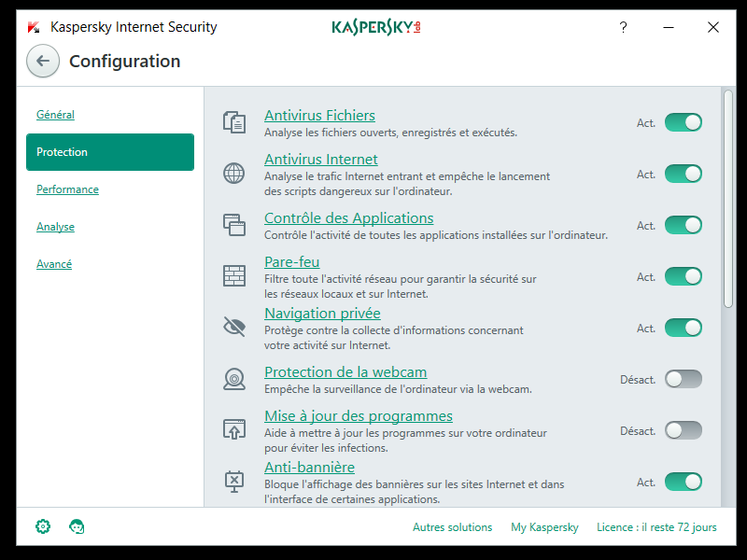Open Mise à jour des programmes link
This screenshot has width=747, height=560.
[x=359, y=415]
